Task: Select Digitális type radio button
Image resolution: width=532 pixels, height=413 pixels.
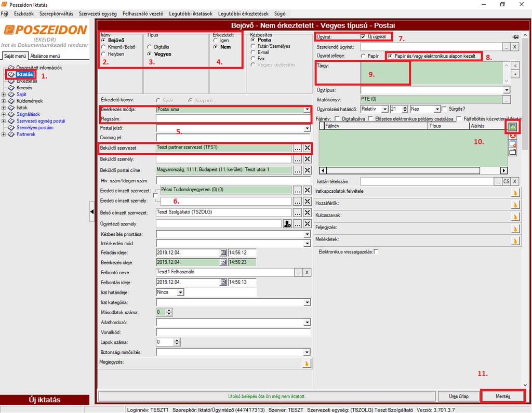Action: 149,47
